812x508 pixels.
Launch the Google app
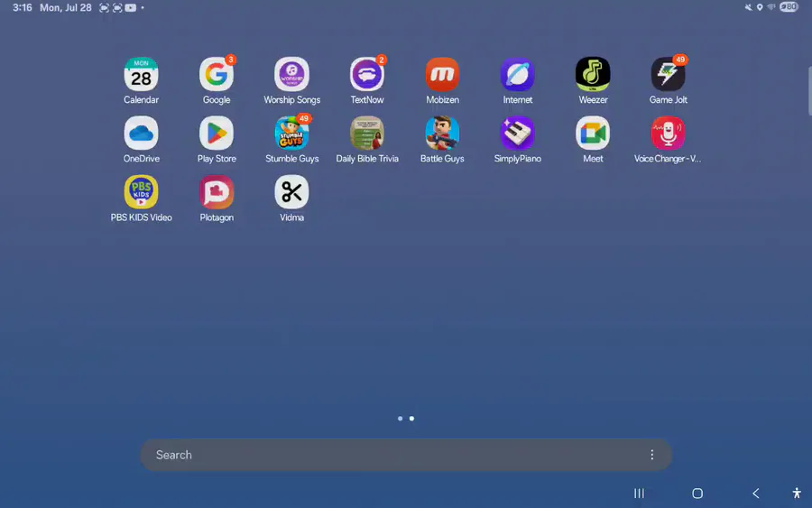click(x=217, y=75)
